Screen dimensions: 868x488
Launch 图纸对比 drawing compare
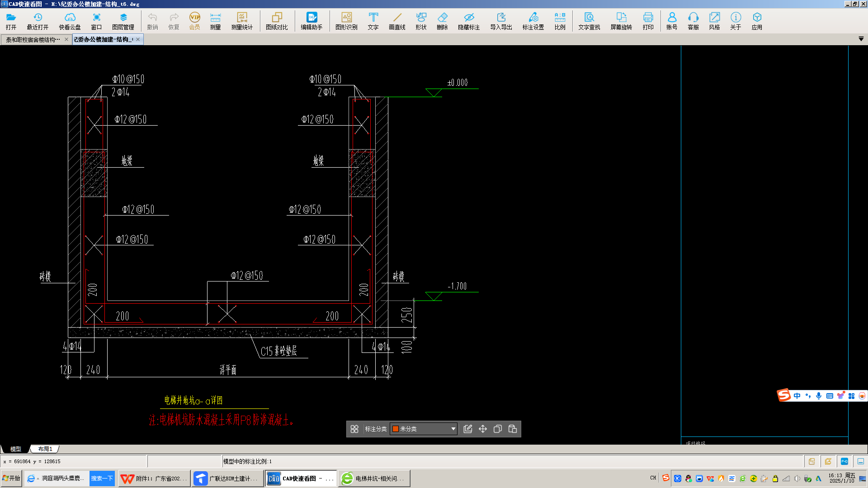tap(277, 21)
